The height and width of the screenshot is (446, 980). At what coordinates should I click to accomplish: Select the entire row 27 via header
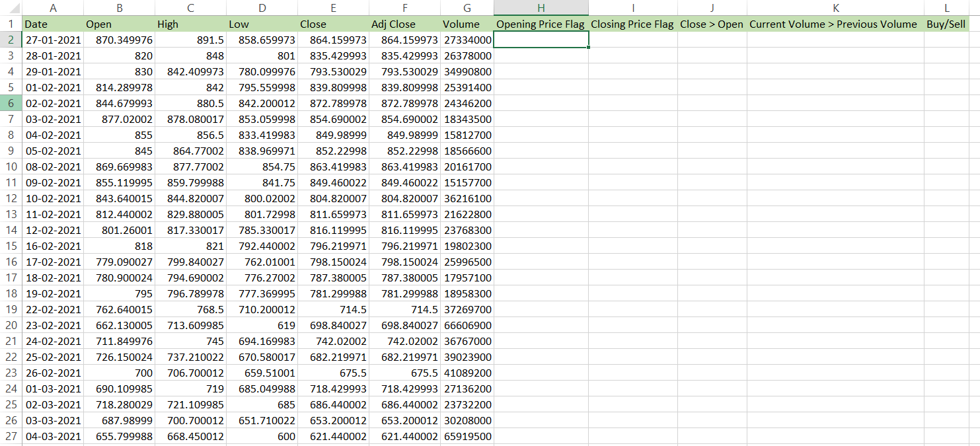(11, 436)
